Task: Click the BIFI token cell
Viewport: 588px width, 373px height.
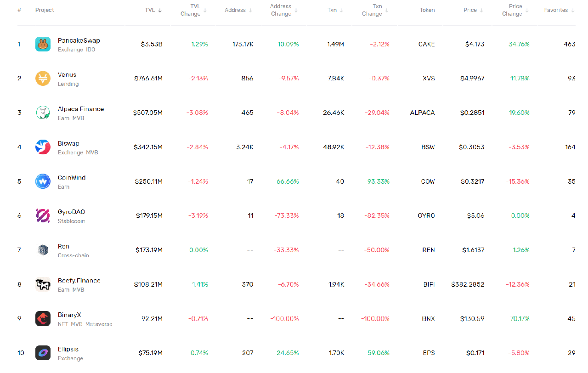Action: pos(429,284)
